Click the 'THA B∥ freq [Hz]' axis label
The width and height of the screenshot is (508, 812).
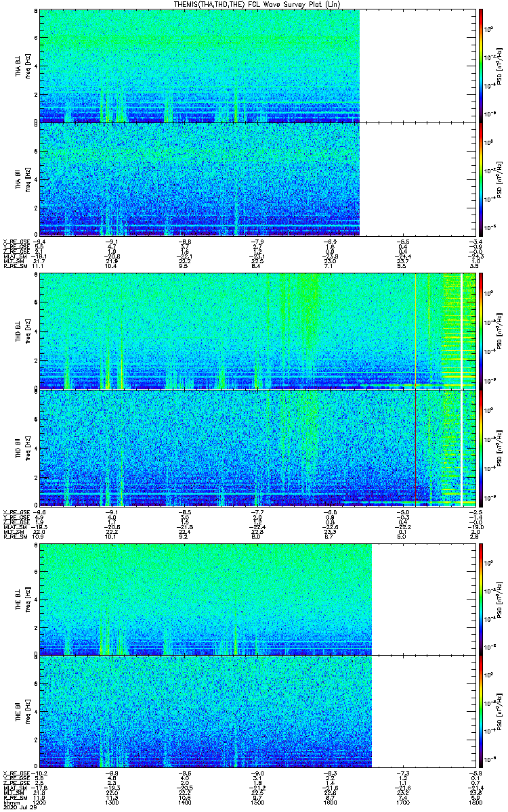pos(22,179)
